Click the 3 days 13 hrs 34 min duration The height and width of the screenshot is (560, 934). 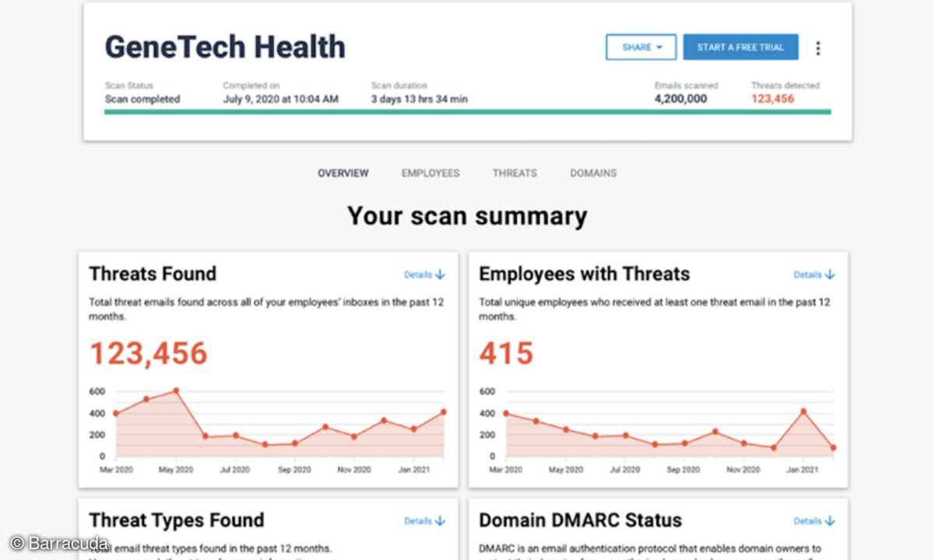pos(420,100)
